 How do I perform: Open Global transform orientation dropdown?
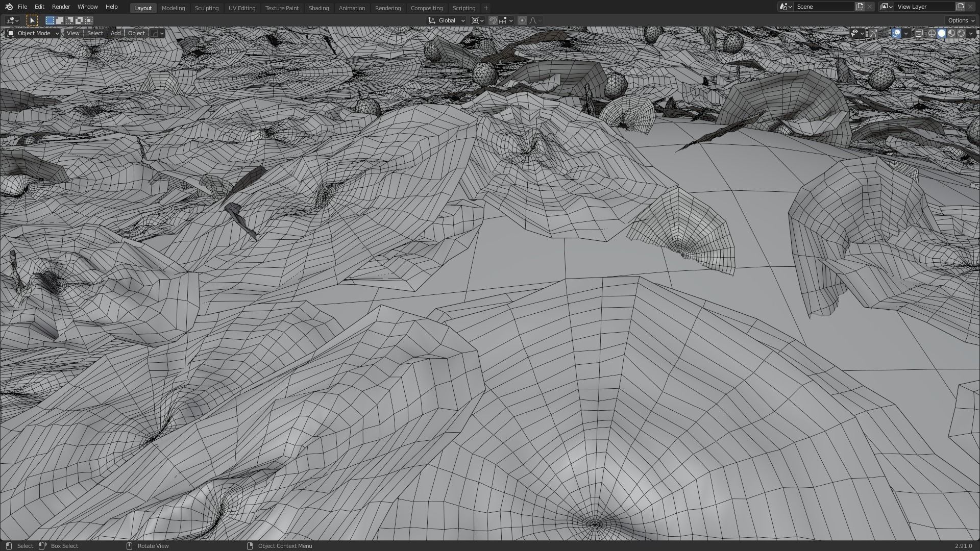pyautogui.click(x=447, y=20)
